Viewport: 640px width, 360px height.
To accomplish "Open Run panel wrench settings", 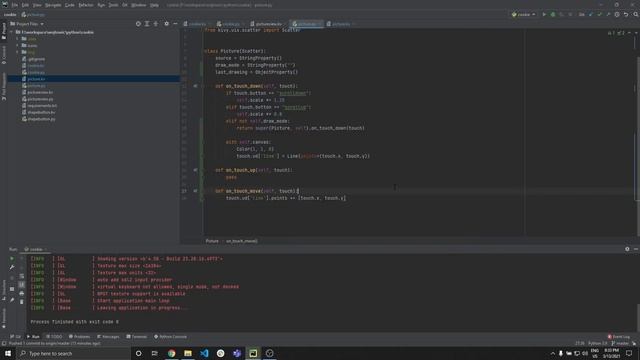I will 12,267.
